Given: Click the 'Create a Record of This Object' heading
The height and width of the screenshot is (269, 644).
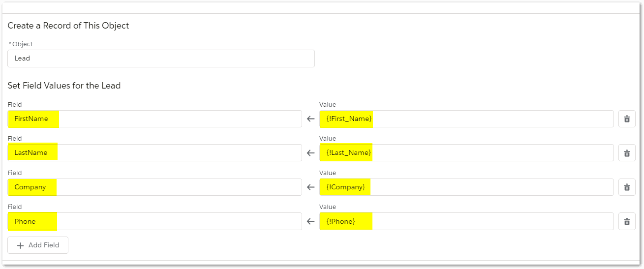Looking at the screenshot, I should tap(68, 26).
